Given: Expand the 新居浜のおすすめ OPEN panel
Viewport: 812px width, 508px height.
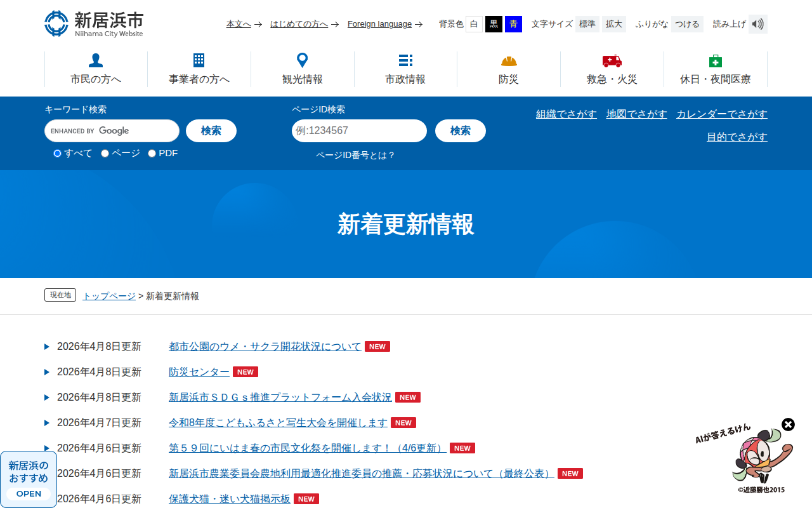Looking at the screenshot, I should pyautogui.click(x=29, y=479).
